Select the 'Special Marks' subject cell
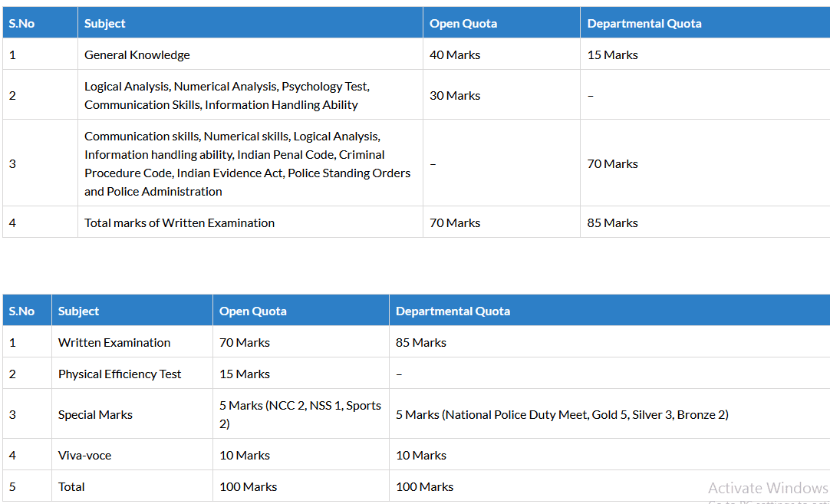Screen dimensions: 830x504 (95, 415)
